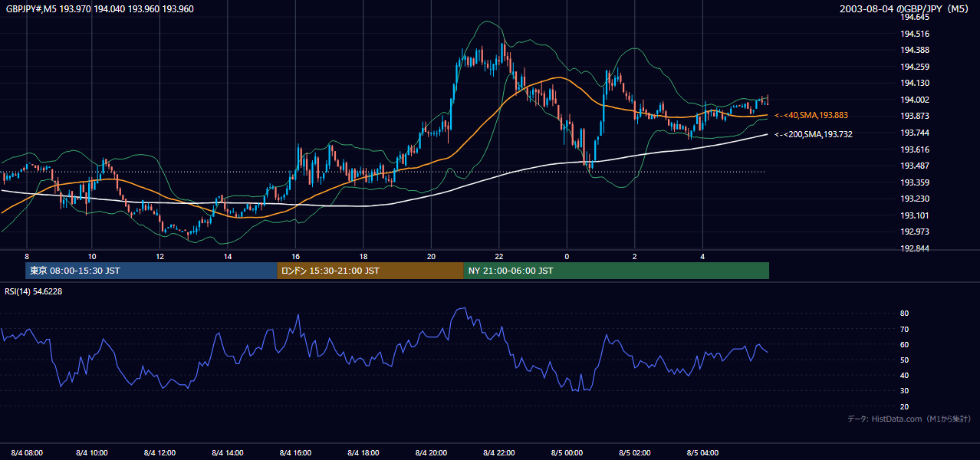The image size is (980, 460).
Task: Click the GBPJPY#,M5 symbol header text
Action: 100,9
